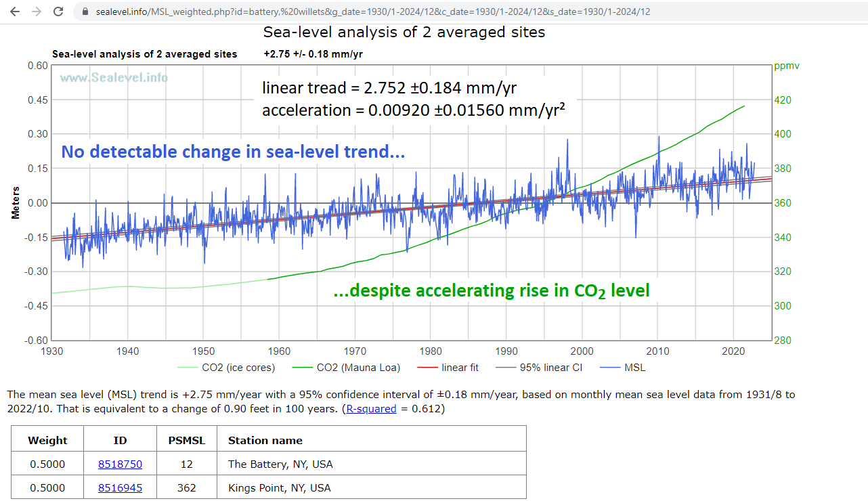This screenshot has width=868, height=501.
Task: Click the Kings Point, NY, USA table cell
Action: click(x=279, y=487)
